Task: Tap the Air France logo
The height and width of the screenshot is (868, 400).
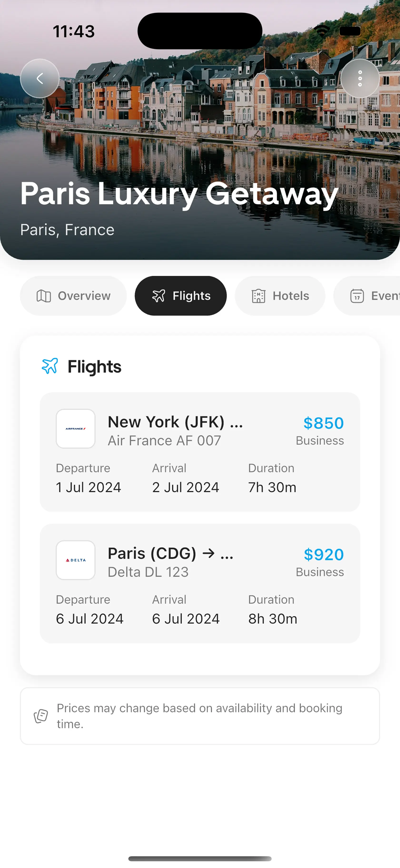Action: [75, 429]
